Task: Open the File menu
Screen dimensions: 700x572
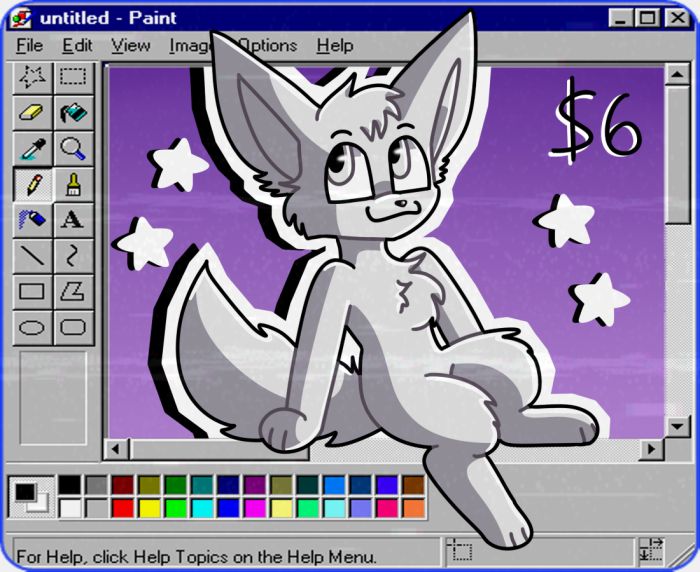Action: 29,45
